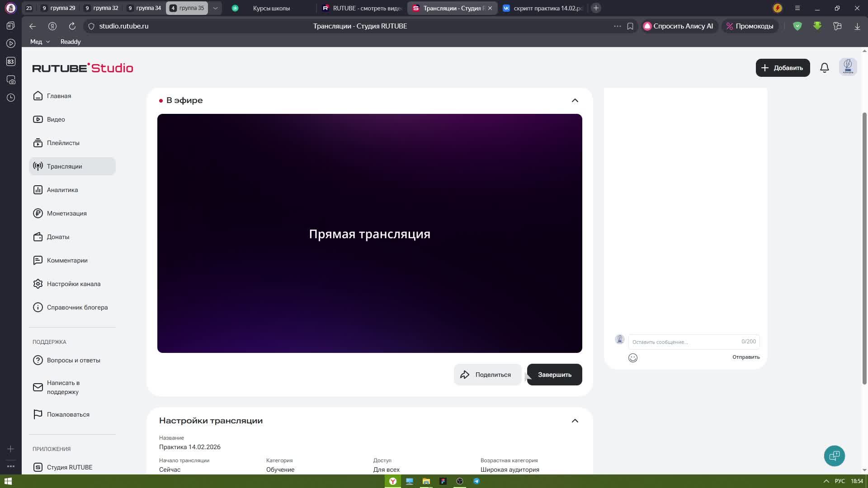868x488 pixels.
Task: Open Монетизация in the sidebar
Action: 66,213
